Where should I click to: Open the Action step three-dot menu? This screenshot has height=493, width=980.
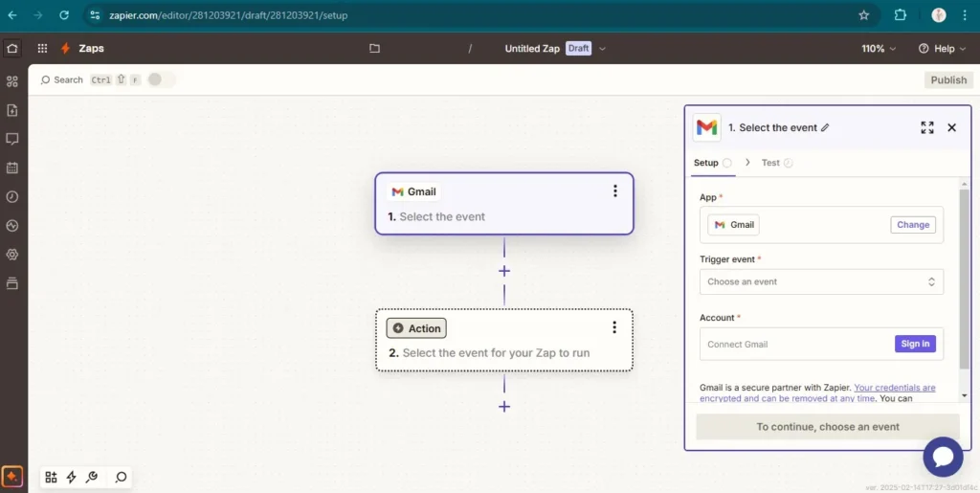pos(614,327)
